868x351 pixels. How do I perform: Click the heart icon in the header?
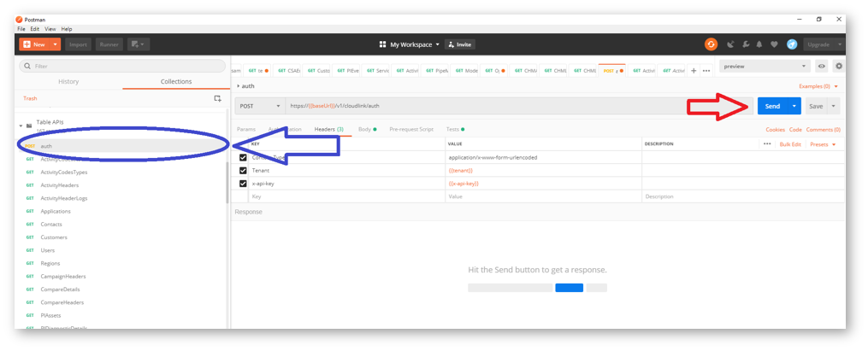click(x=775, y=44)
